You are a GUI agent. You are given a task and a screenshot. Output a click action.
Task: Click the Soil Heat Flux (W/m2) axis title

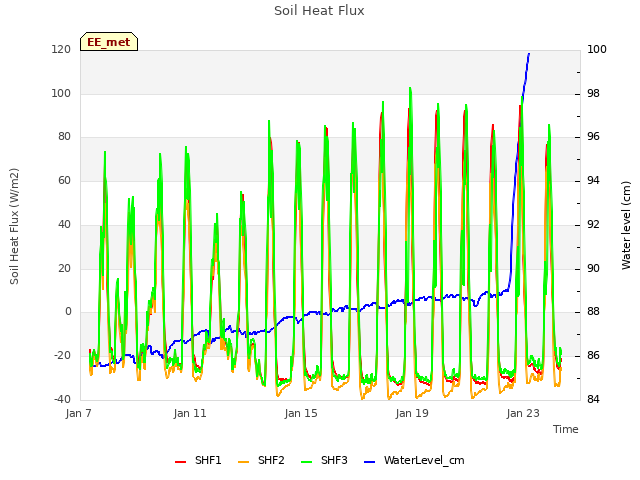14,226
